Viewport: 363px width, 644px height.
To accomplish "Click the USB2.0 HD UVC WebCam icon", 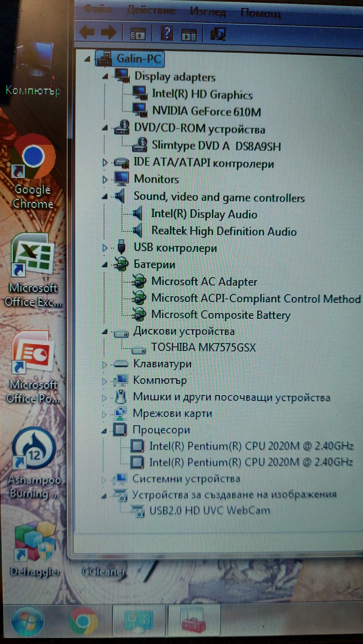I will [x=138, y=511].
